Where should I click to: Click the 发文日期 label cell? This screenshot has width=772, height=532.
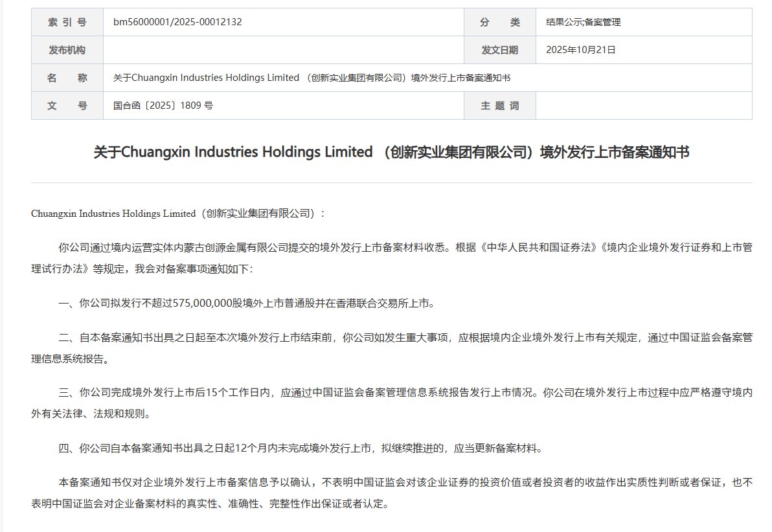pos(499,50)
